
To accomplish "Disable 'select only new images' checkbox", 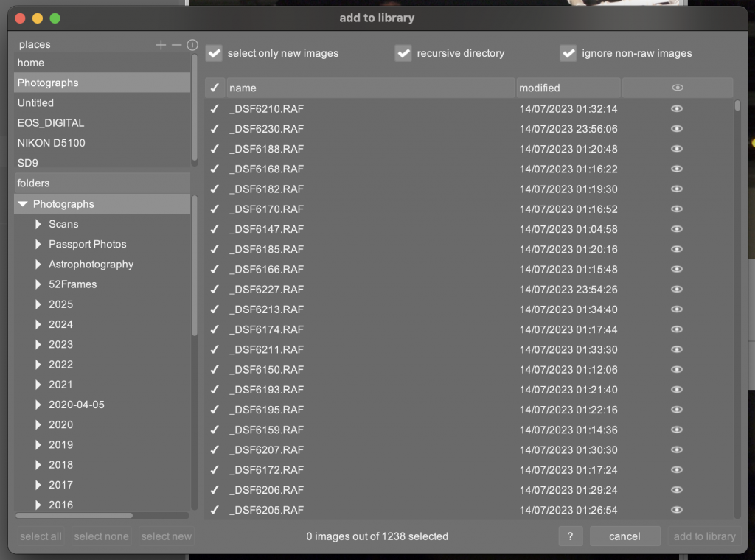I will tap(214, 53).
